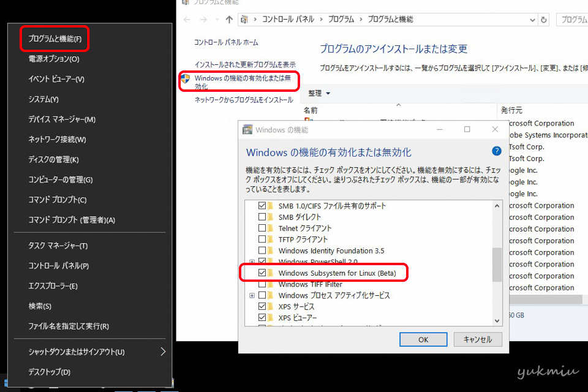
Task: Click chevron before プログラムと機能 breadcrumb
Action: [x=361, y=20]
